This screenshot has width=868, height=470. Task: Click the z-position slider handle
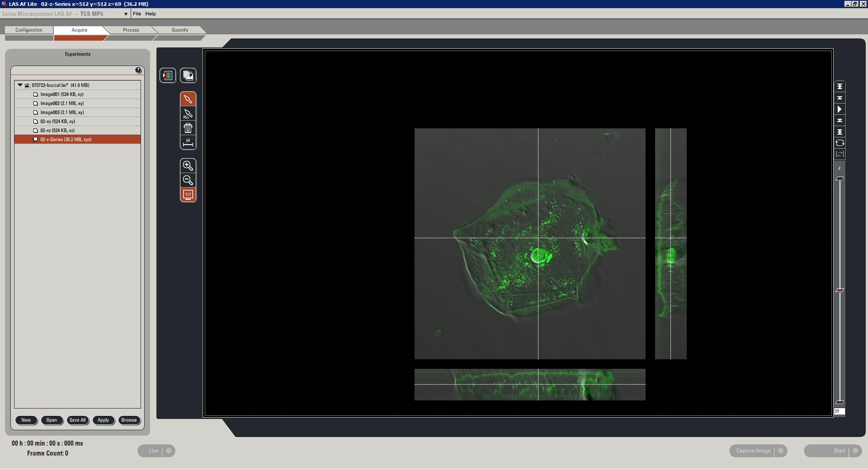(840, 290)
